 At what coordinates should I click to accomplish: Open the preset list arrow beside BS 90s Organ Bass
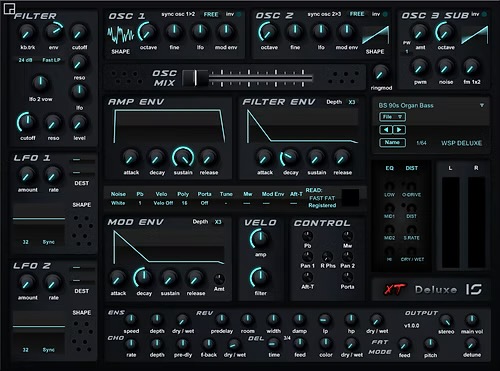coord(482,105)
